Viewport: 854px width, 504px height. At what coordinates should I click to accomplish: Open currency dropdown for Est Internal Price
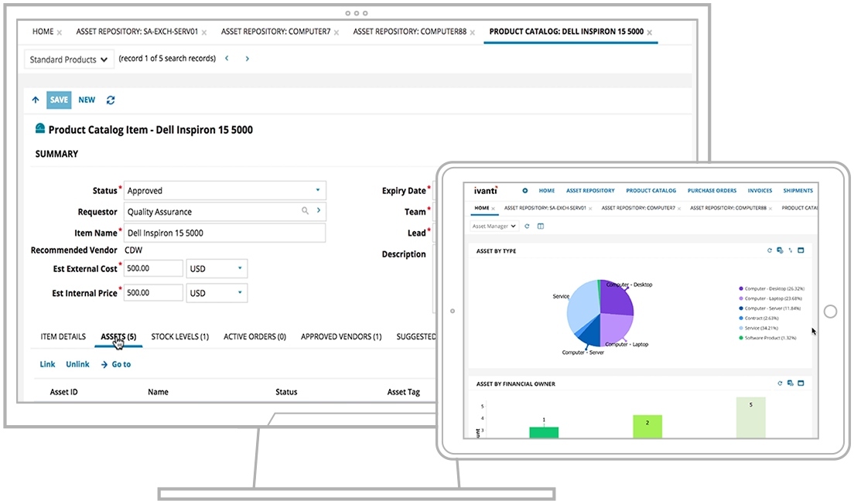point(217,293)
